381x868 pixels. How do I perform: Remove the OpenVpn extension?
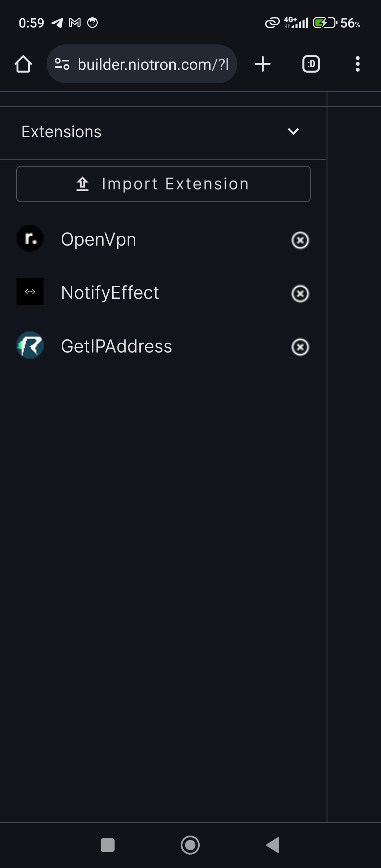[300, 240]
